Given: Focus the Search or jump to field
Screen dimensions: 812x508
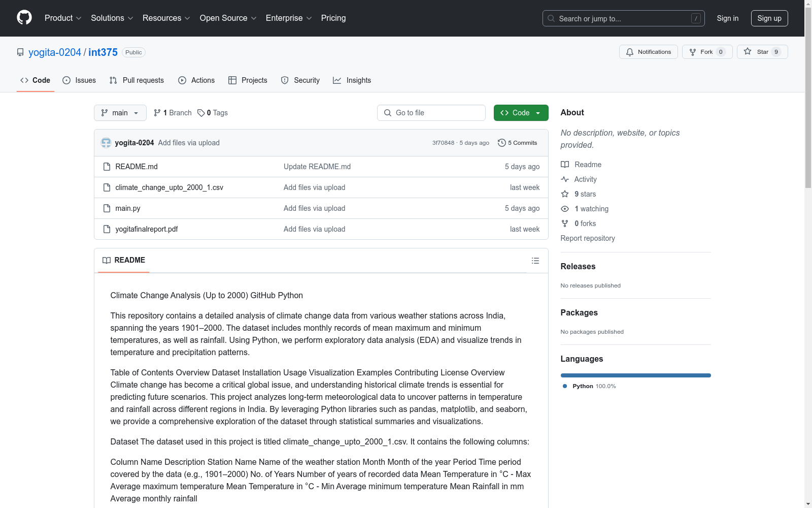Looking at the screenshot, I should [624, 18].
